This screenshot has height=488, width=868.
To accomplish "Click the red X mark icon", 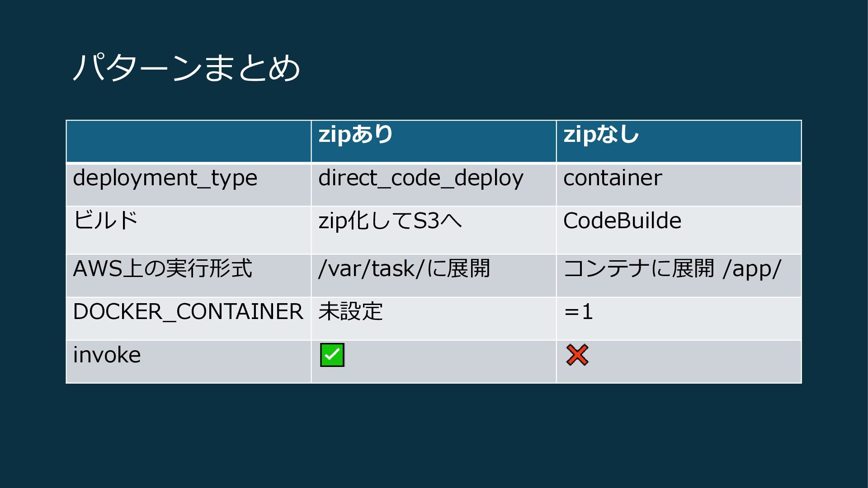I will coord(577,355).
